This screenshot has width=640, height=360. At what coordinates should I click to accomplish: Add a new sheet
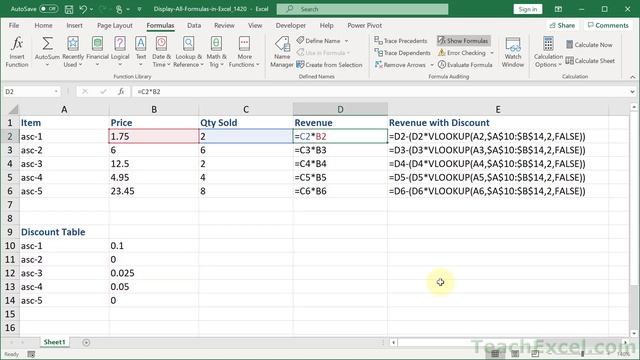pyautogui.click(x=86, y=342)
